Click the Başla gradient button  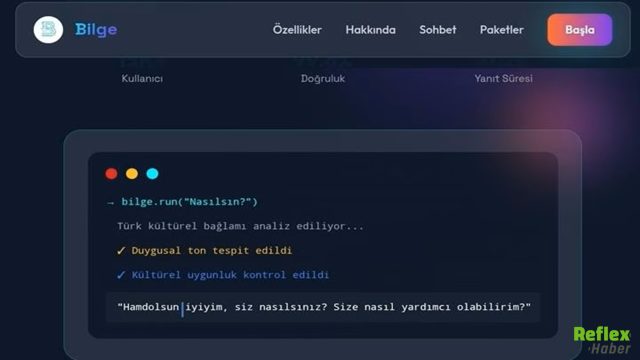[580, 30]
